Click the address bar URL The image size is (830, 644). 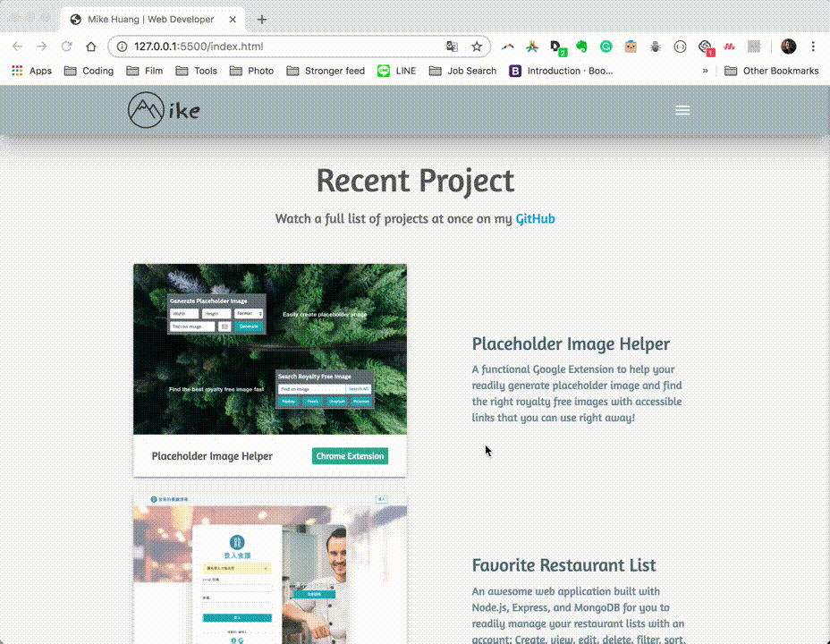199,47
